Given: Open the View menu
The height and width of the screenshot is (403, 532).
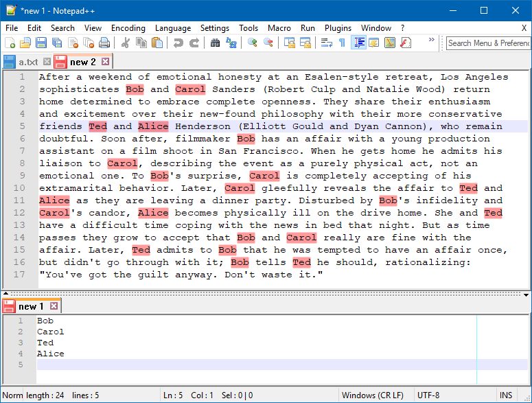Looking at the screenshot, I should [93, 28].
